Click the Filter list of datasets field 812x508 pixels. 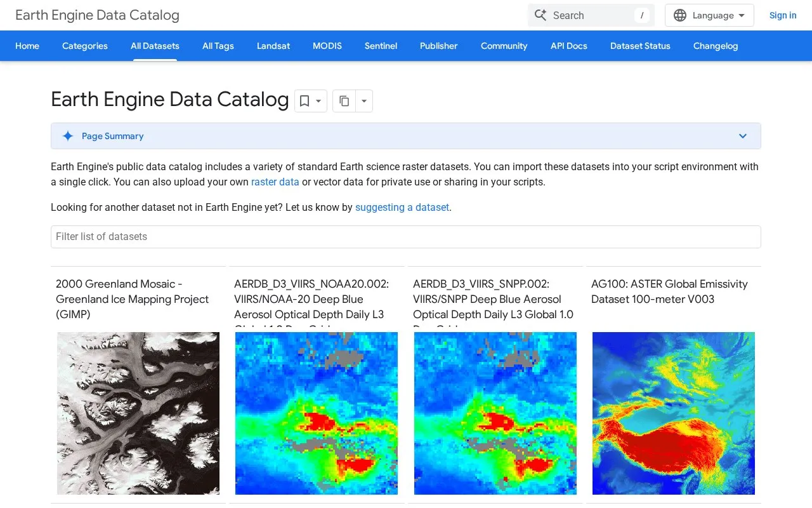click(x=406, y=237)
